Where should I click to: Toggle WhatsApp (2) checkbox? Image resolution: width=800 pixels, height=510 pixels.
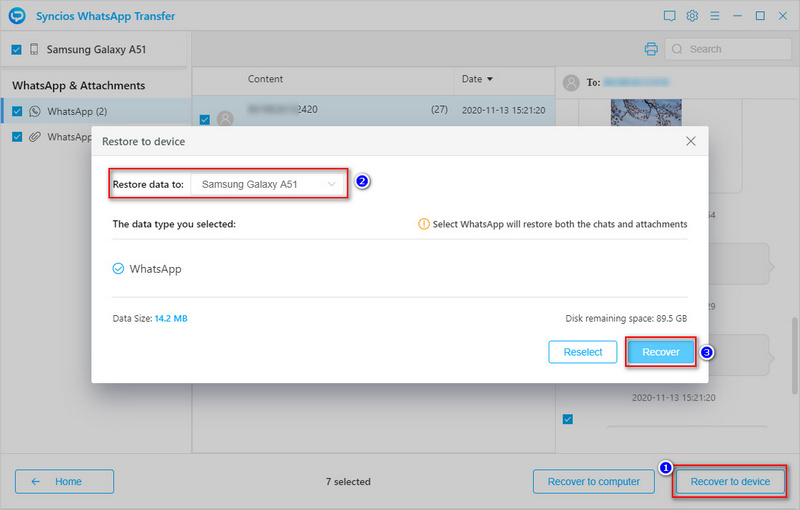point(17,111)
